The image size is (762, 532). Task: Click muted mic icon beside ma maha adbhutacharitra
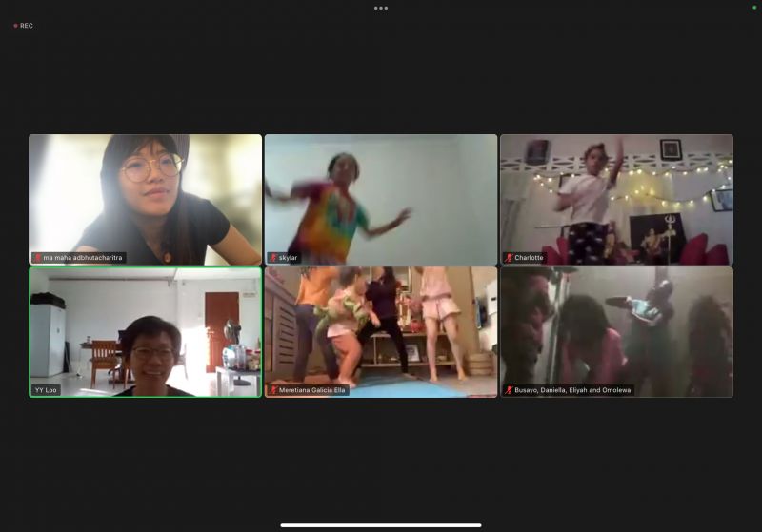37,258
